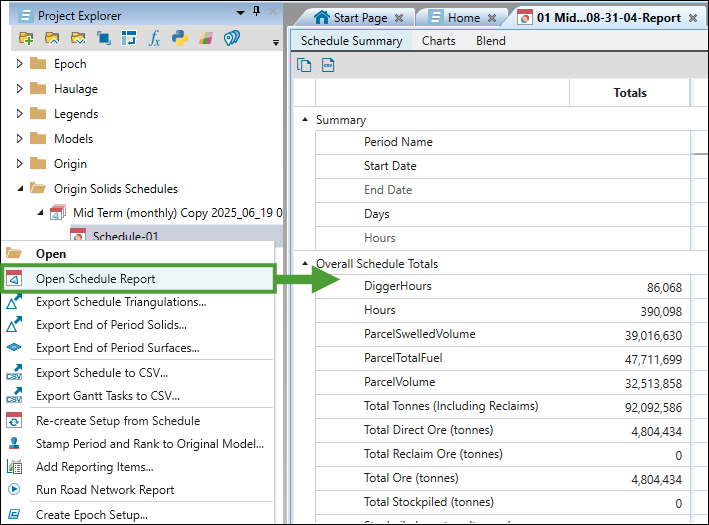Click the copy icon in report toolbar
Screen dimensions: 709x525
pyautogui.click(x=305, y=65)
